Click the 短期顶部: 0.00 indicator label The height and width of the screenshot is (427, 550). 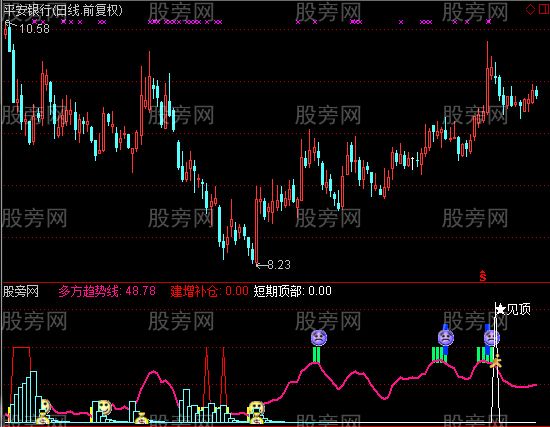click(x=293, y=291)
